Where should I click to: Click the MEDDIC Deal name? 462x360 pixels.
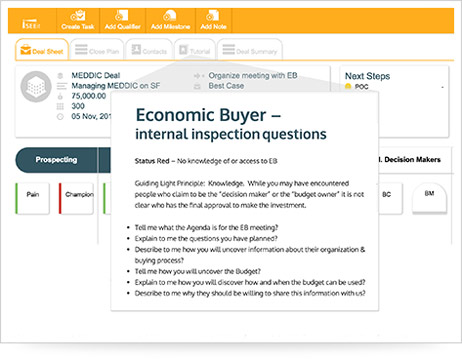pyautogui.click(x=96, y=75)
